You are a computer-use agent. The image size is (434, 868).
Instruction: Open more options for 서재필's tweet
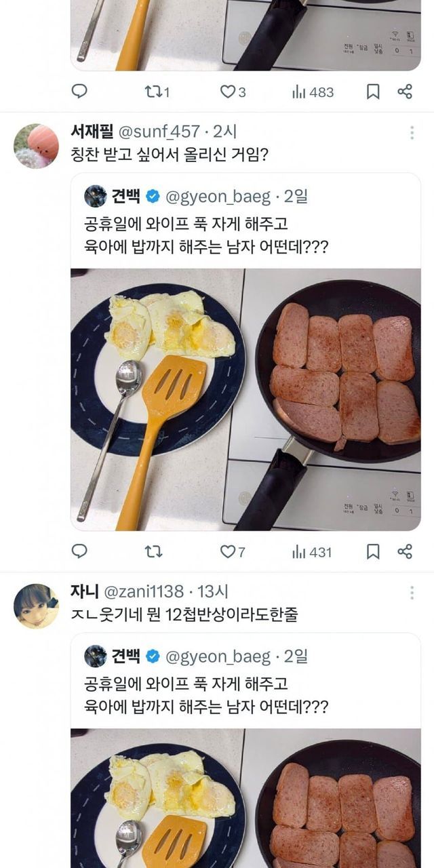(x=412, y=133)
